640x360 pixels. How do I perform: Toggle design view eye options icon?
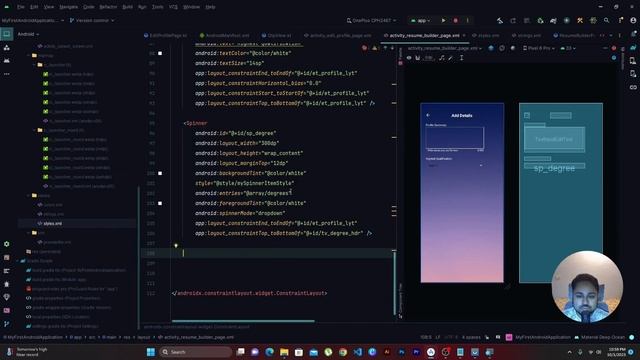pyautogui.click(x=409, y=58)
